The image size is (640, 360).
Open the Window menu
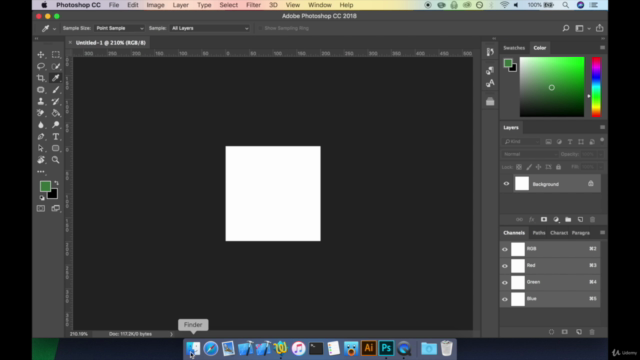320,5
